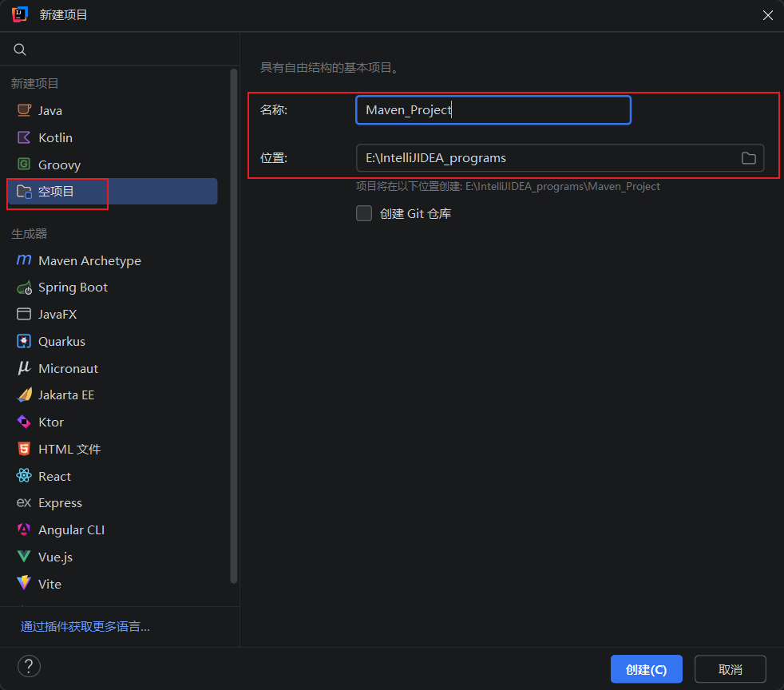Pick the Jakarta EE generator icon
Screen dimensions: 784x690
pos(24,395)
